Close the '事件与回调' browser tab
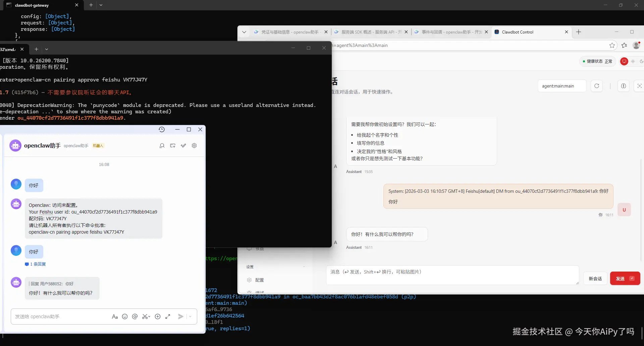 (486, 32)
